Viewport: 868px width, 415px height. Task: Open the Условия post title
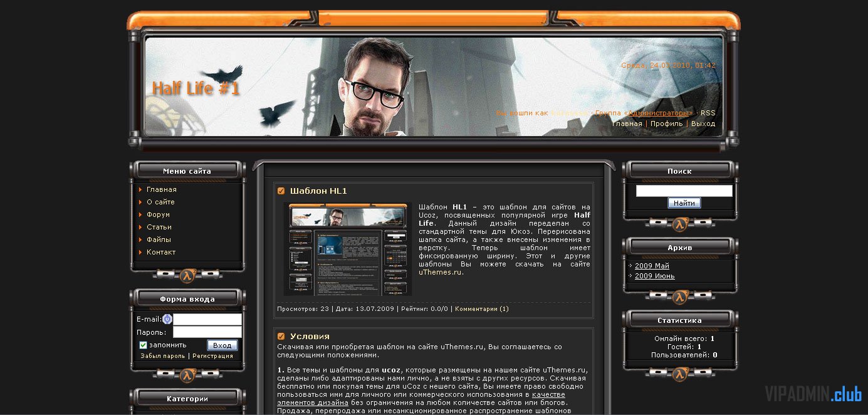coord(310,336)
